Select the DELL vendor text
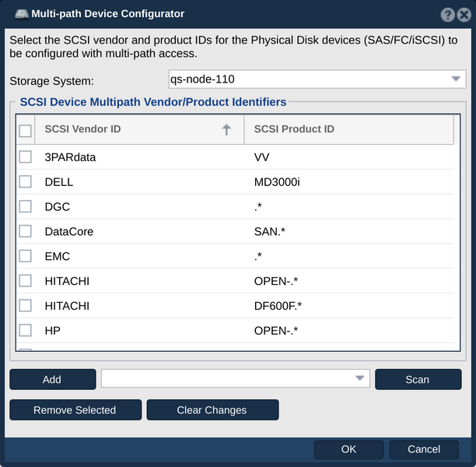Viewport: 476px width, 467px height. click(59, 182)
